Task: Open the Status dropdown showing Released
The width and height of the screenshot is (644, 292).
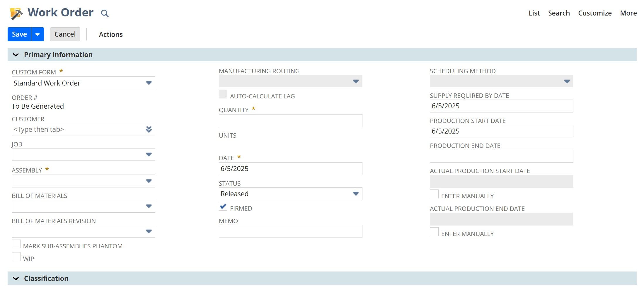Action: click(356, 194)
